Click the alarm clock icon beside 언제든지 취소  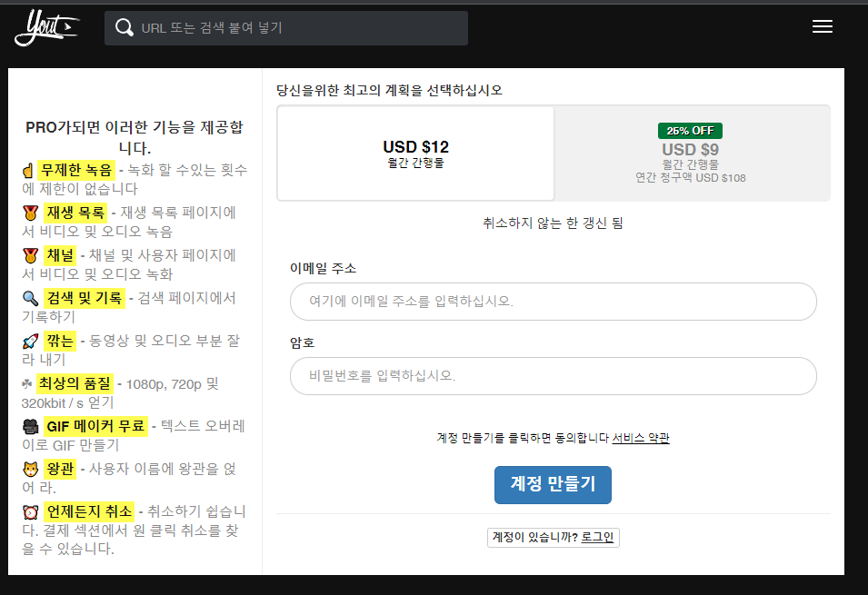tap(30, 511)
